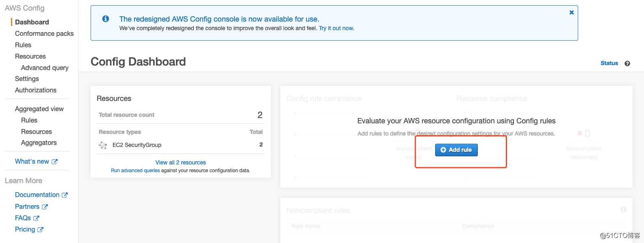The width and height of the screenshot is (644, 243).
Task: Click the info icon in the banner
Action: point(106,19)
